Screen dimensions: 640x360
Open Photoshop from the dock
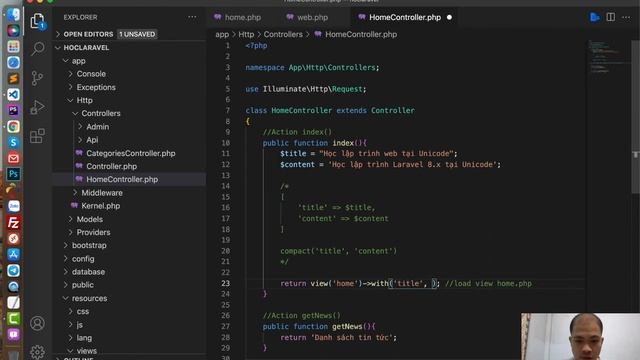13,174
